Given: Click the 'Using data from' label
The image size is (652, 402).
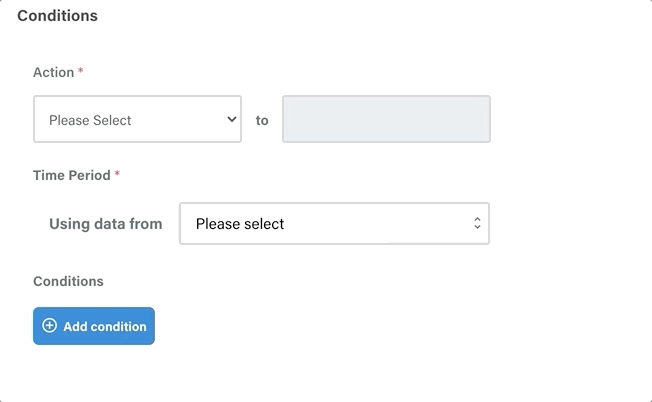Looking at the screenshot, I should point(106,224).
